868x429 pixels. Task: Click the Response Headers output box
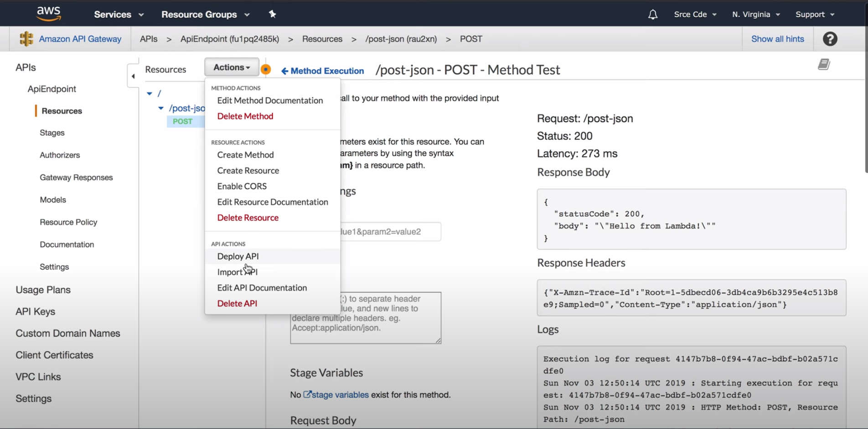692,298
